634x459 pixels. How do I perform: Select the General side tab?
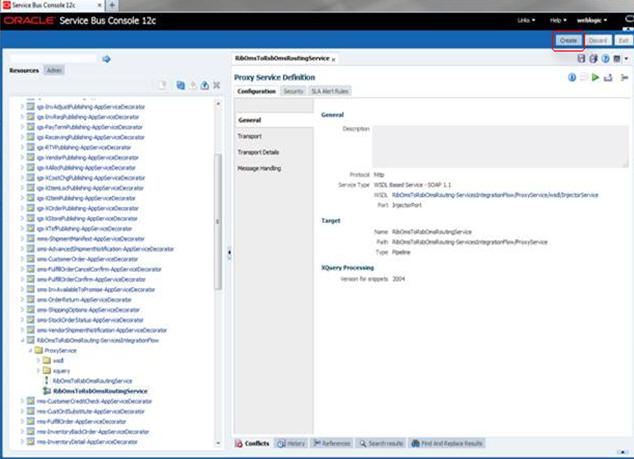[274, 120]
